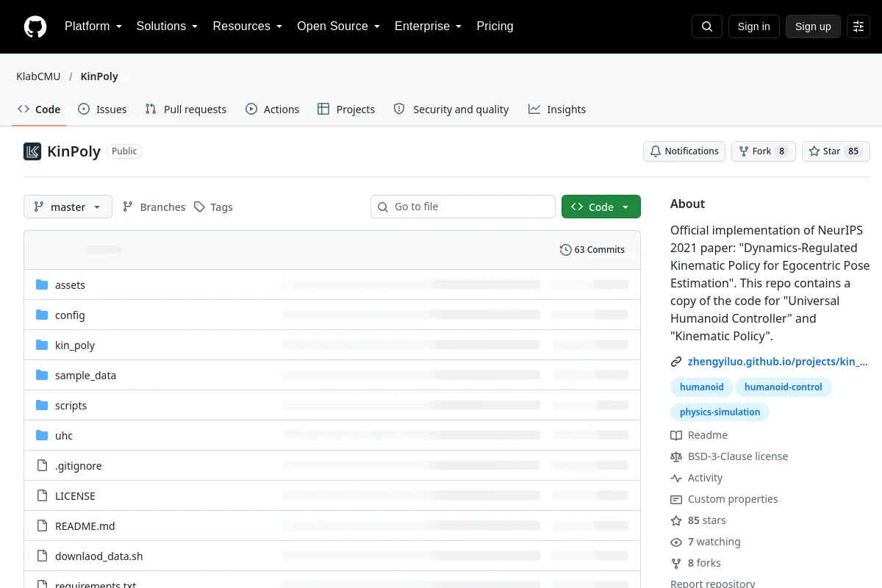Open the README.md file name
Viewport: 882px width, 588px height.
click(85, 526)
